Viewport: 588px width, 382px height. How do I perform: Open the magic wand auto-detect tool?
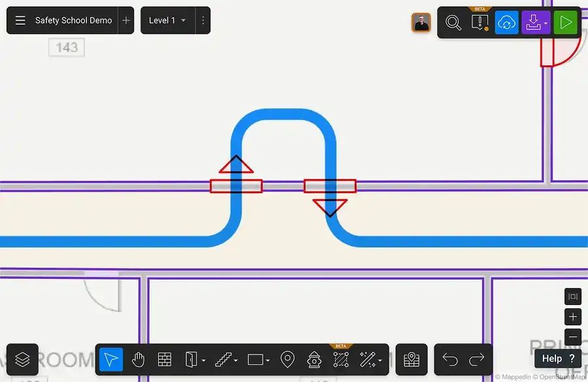point(368,359)
